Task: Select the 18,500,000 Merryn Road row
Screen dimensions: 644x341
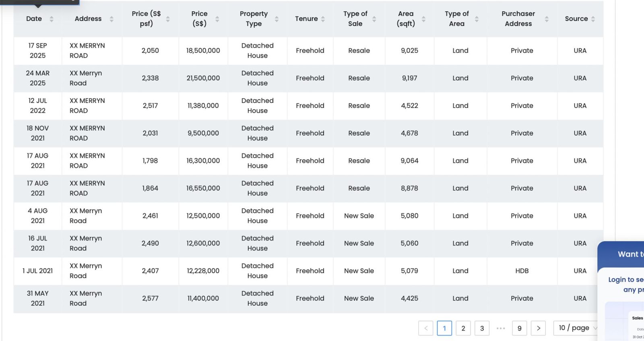Action: pyautogui.click(x=203, y=51)
